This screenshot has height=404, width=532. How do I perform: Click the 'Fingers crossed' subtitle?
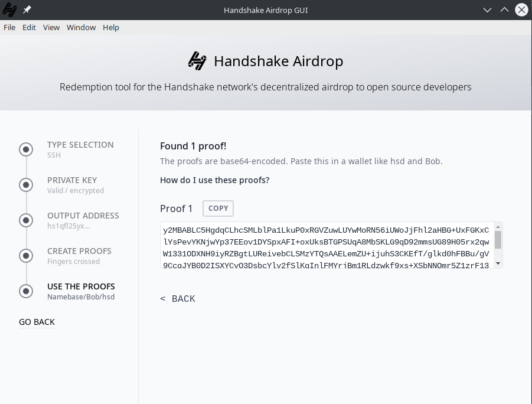73,262
